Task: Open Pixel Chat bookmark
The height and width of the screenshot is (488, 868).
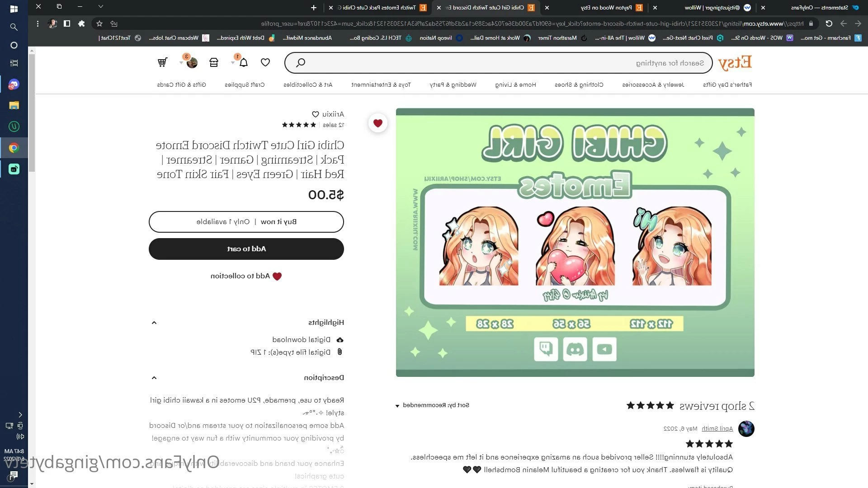Action: point(693,38)
